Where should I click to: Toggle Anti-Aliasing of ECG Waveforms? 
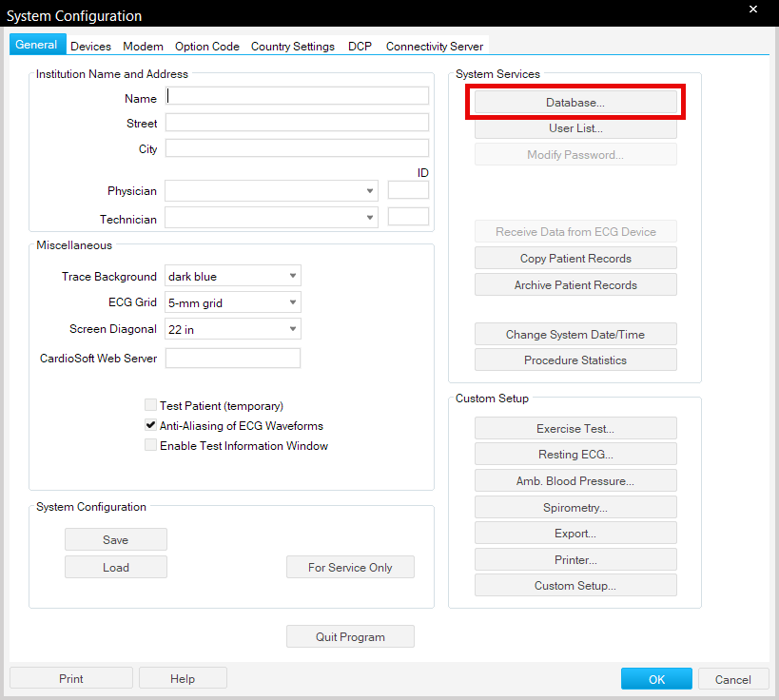pos(150,425)
